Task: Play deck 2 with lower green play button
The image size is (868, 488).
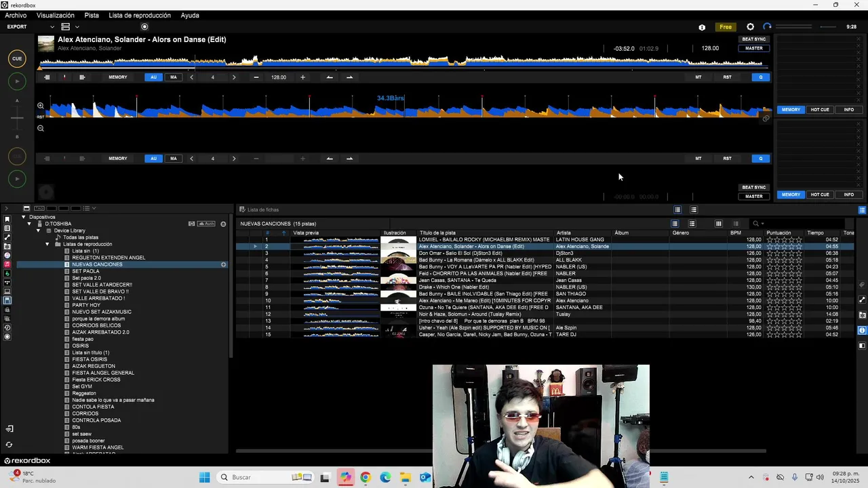Action: pyautogui.click(x=17, y=179)
